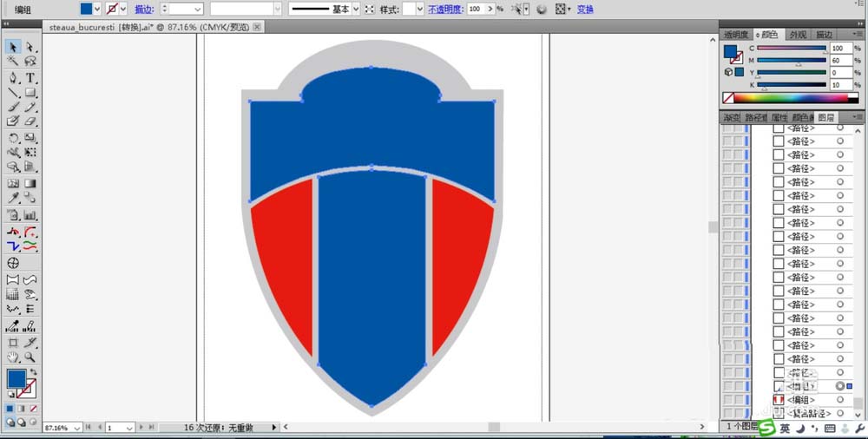This screenshot has height=439, width=868.
Task: Choose the Lasso tool
Action: point(30,61)
